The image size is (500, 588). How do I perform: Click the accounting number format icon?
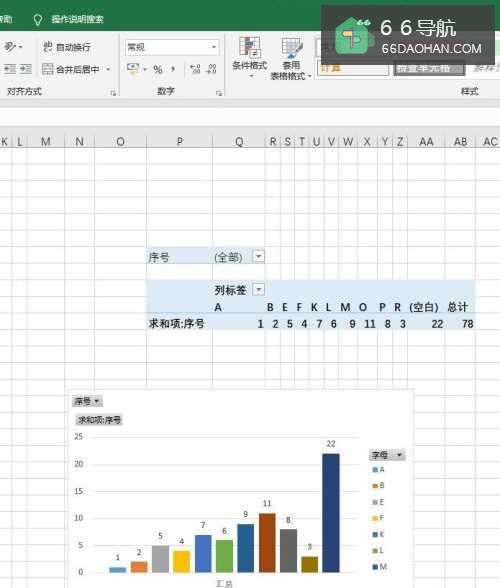133,69
